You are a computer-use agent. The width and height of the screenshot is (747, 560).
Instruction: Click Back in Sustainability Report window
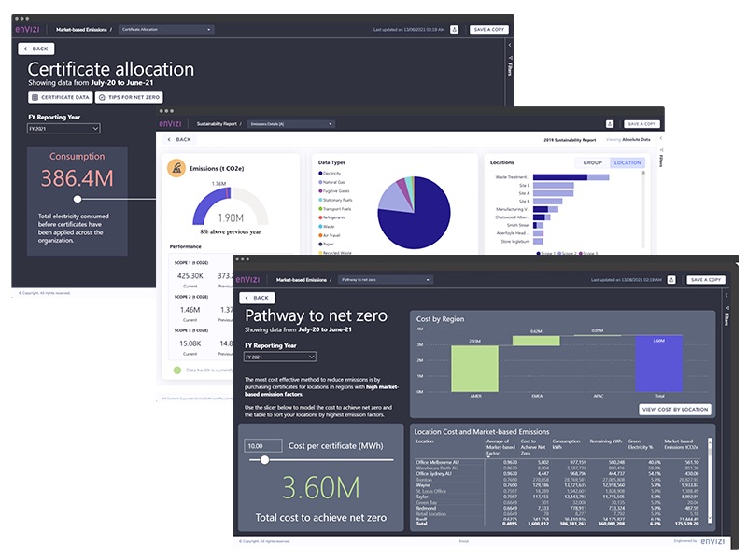(x=179, y=139)
